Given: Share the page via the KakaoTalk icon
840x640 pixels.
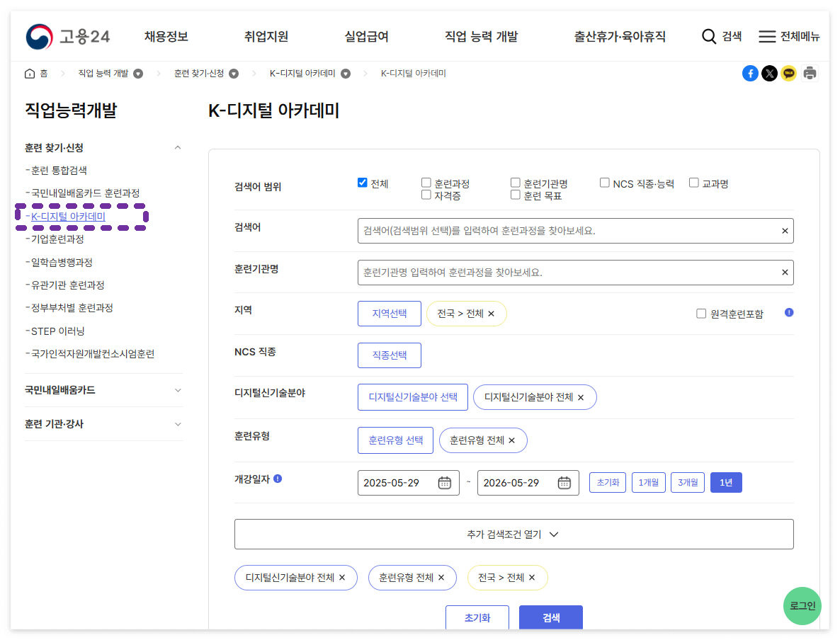Looking at the screenshot, I should coord(789,73).
